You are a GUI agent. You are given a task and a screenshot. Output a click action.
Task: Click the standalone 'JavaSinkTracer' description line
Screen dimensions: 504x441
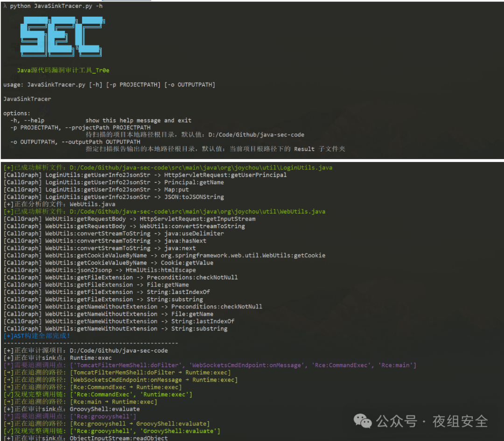(28, 99)
